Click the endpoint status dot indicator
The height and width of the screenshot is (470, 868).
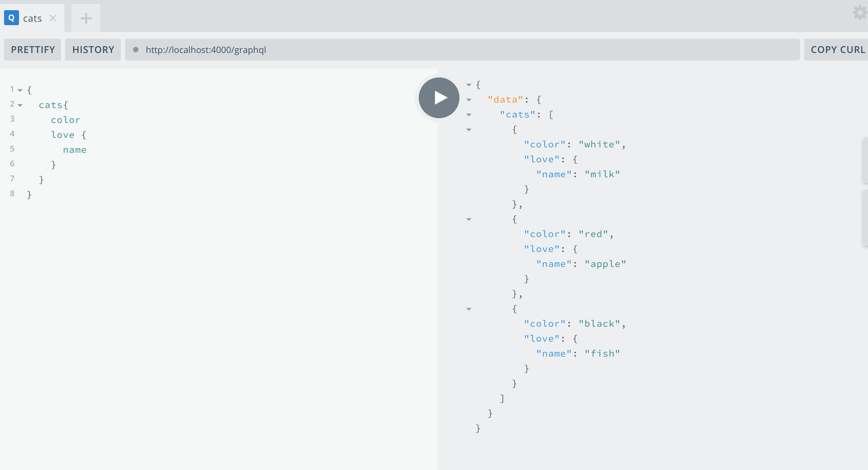tap(136, 50)
